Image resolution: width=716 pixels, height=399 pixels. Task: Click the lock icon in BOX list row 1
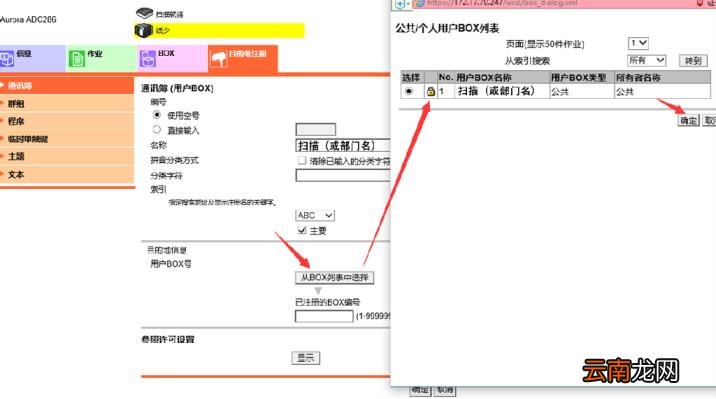click(431, 91)
